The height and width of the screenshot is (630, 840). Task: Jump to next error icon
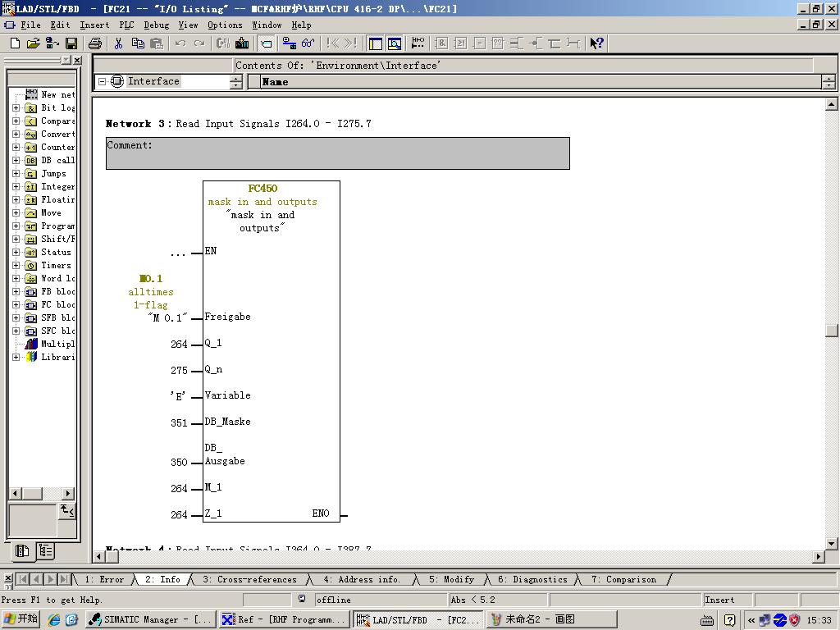[x=351, y=43]
